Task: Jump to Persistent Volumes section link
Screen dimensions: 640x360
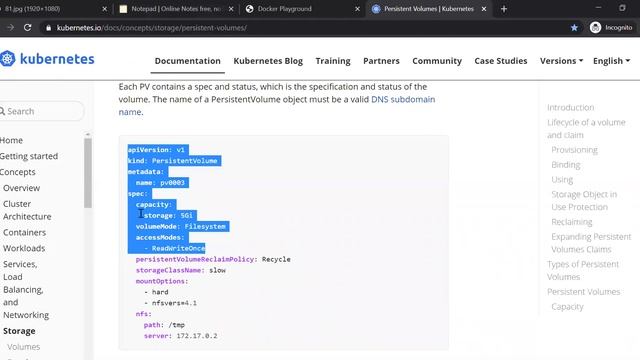Action: pos(583,291)
